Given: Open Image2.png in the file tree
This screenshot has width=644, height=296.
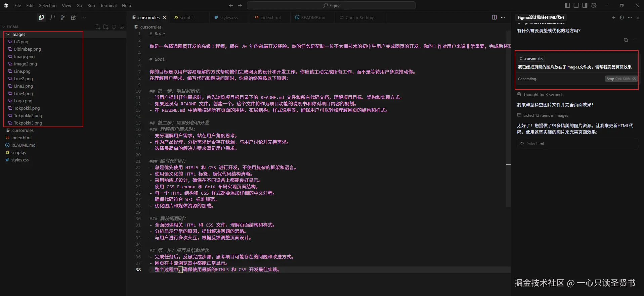Looking at the screenshot, I should coord(26,64).
